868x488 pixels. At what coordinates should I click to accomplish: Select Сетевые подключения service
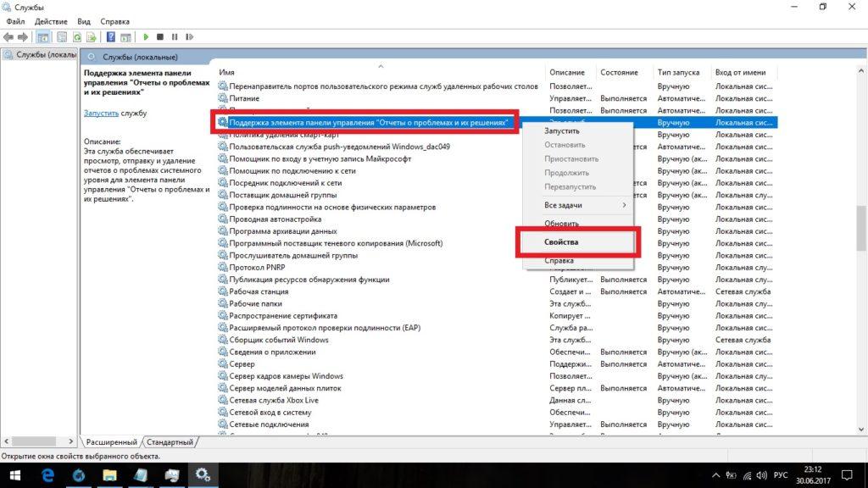[497, 424]
